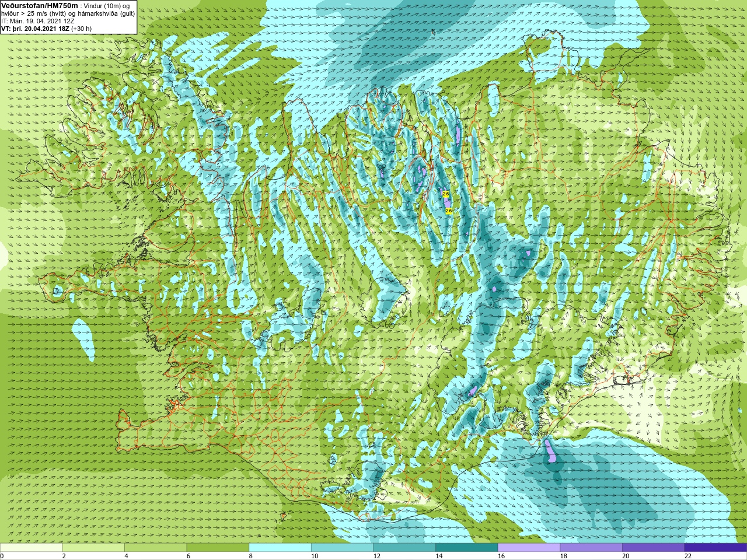Click the Veðurstofan/HM750m title text

[39, 5]
